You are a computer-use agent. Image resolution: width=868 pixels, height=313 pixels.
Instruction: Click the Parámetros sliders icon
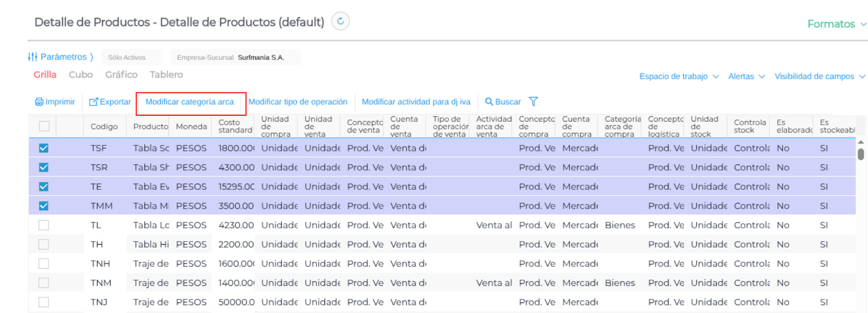pos(32,57)
